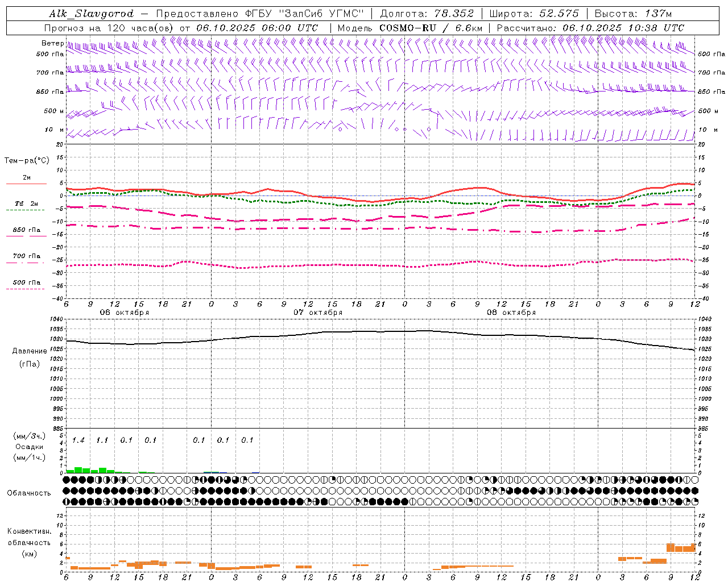Select the model name COSMO-RU / 6.6км
728x582 pixels.
pyautogui.click(x=431, y=28)
